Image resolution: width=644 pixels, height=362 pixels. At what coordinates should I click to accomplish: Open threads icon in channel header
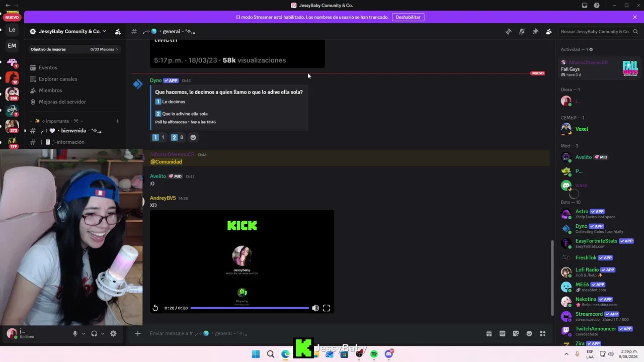coord(508,31)
